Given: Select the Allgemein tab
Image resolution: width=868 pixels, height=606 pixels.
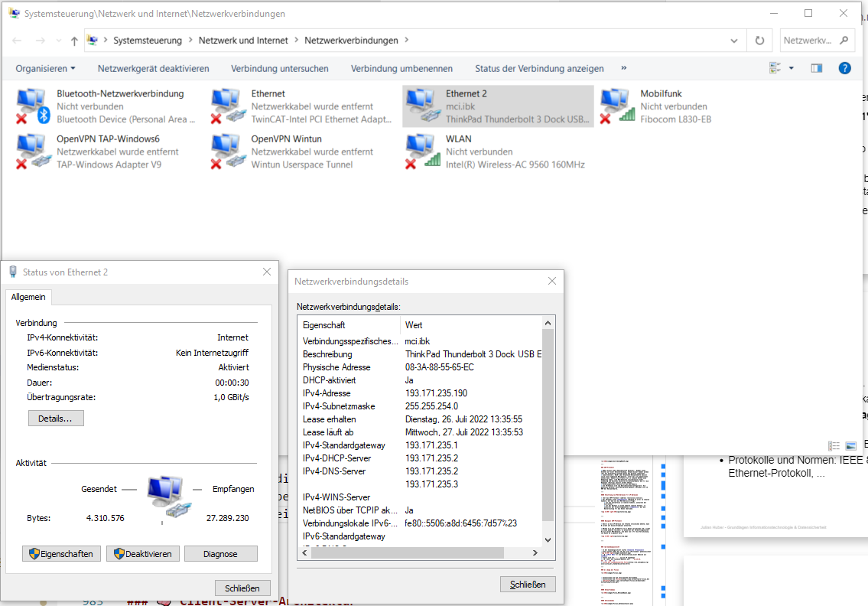Looking at the screenshot, I should pos(28,297).
